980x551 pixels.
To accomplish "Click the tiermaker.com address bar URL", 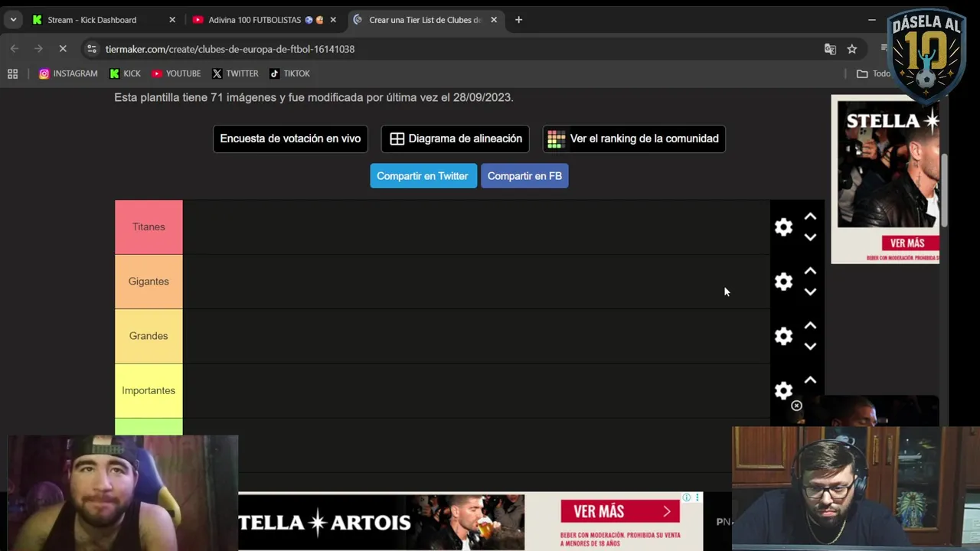I will tap(230, 49).
